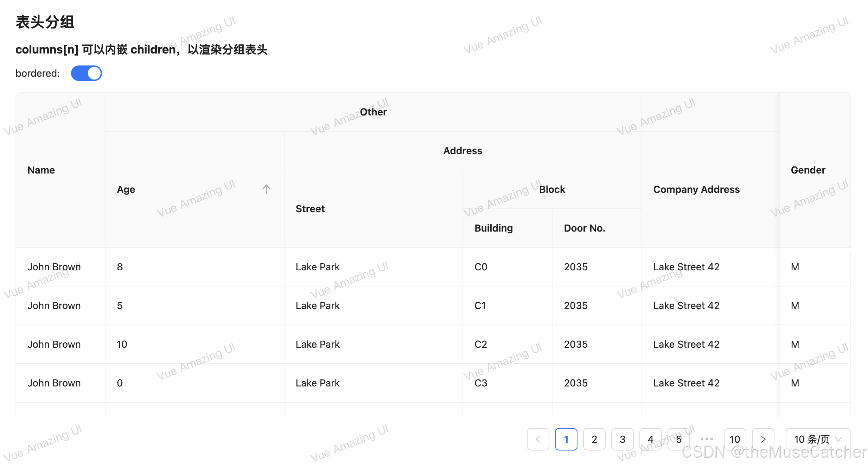
Task: Click the Door No. header cell
Action: click(584, 228)
